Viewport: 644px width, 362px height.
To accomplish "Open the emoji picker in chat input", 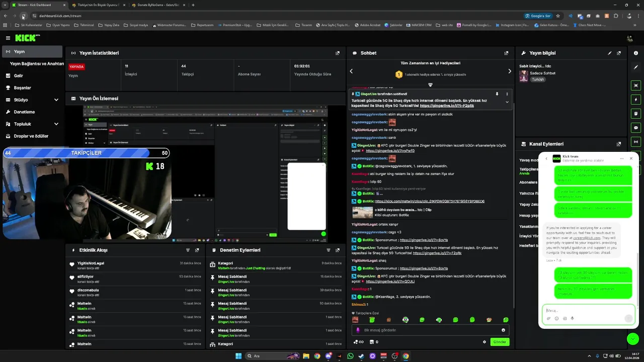I will (503, 330).
